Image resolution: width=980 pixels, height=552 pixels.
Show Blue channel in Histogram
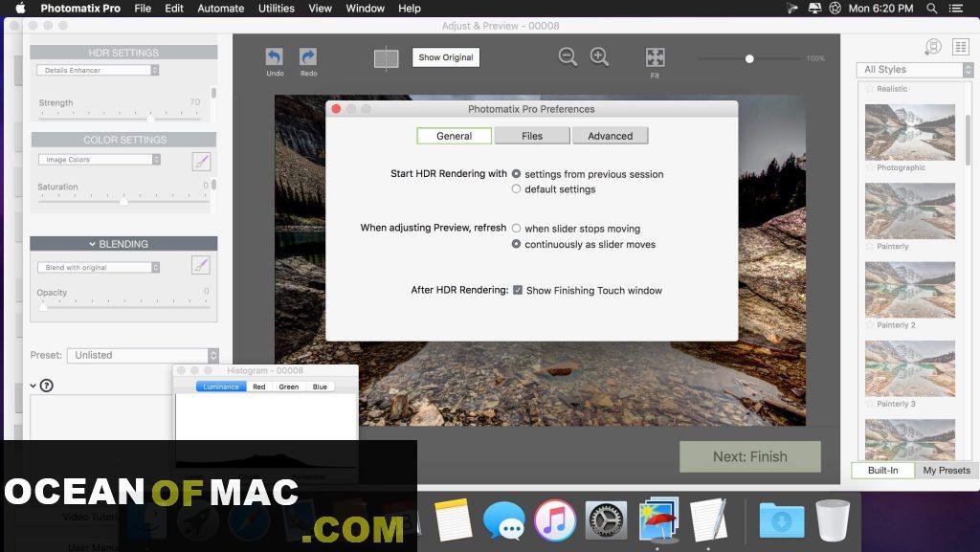[x=320, y=386]
